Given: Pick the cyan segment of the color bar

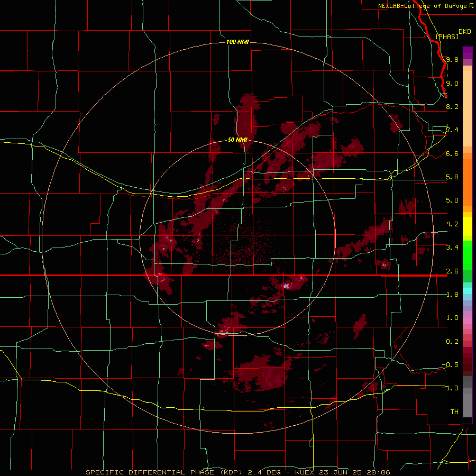Looking at the screenshot, I should [x=467, y=291].
